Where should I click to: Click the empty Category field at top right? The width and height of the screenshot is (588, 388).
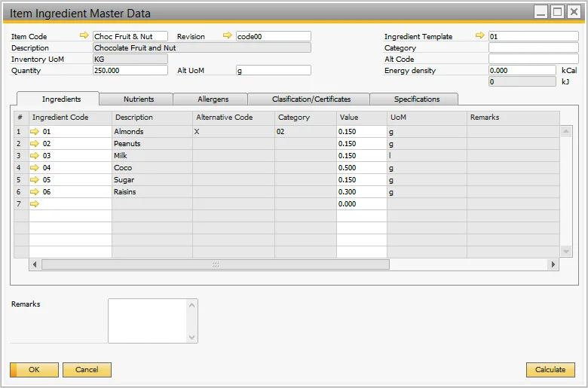[x=533, y=47]
